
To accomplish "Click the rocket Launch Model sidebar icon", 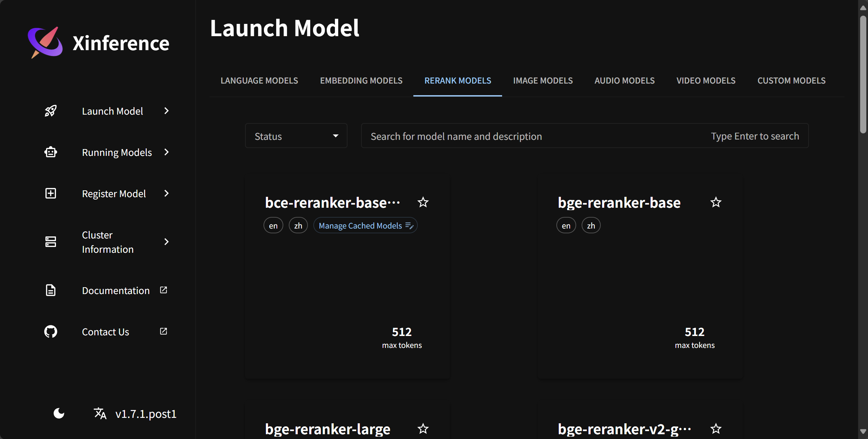I will click(x=51, y=111).
